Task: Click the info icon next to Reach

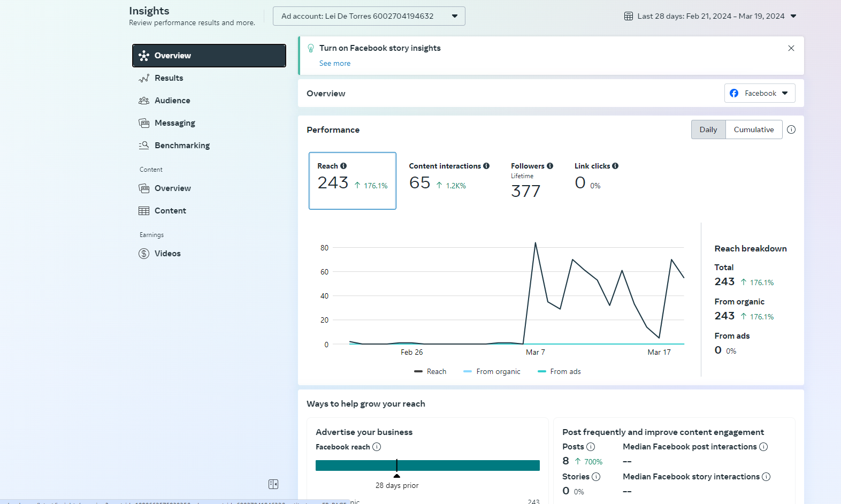Action: pyautogui.click(x=343, y=166)
